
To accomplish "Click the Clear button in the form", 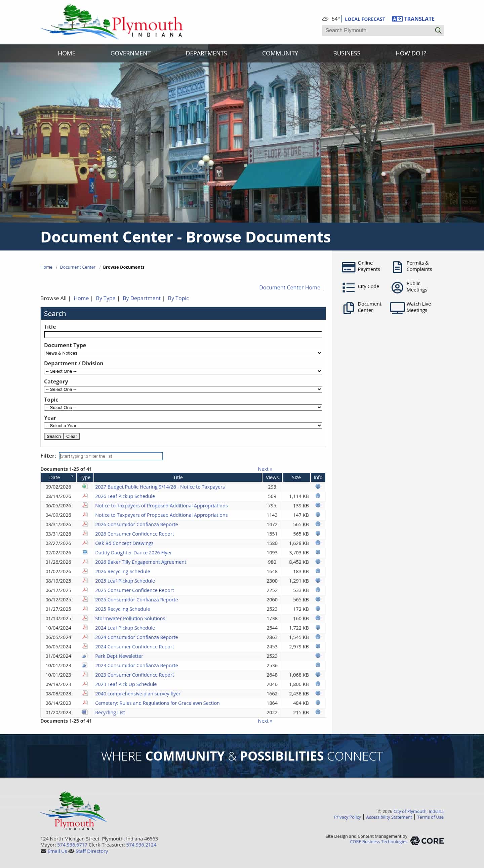I will click(72, 436).
